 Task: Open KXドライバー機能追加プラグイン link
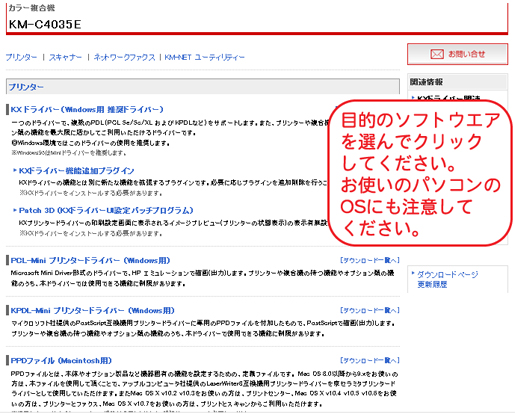point(77,171)
